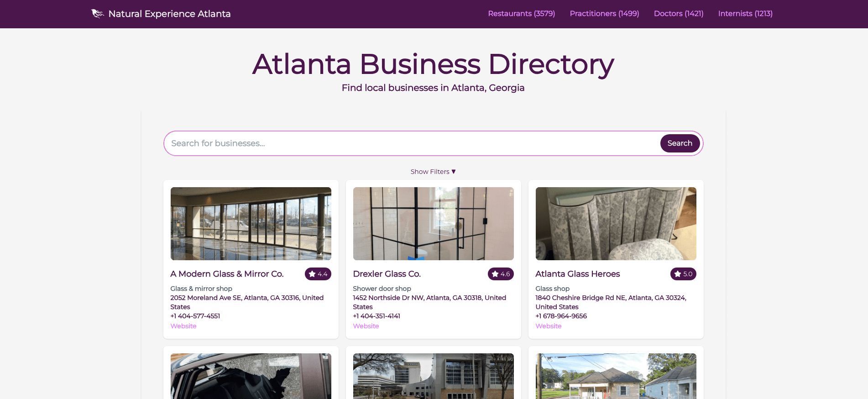
Task: Click the Drexler Glass shower door photo
Action: (434, 224)
